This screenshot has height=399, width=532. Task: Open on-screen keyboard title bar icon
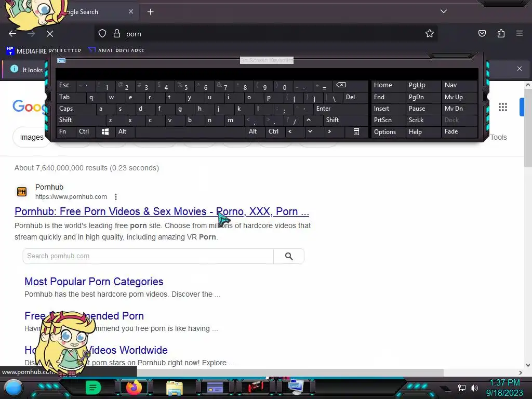61,60
